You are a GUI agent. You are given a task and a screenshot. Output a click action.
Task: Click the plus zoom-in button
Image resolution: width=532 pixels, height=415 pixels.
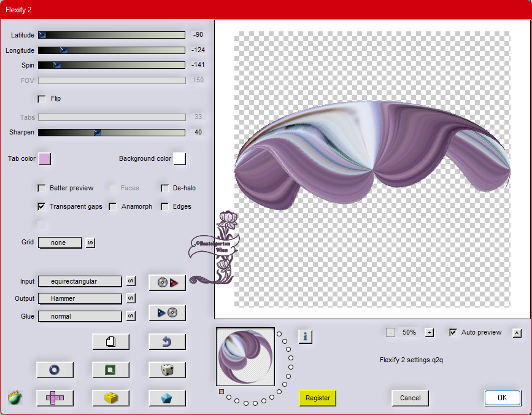[x=430, y=332]
